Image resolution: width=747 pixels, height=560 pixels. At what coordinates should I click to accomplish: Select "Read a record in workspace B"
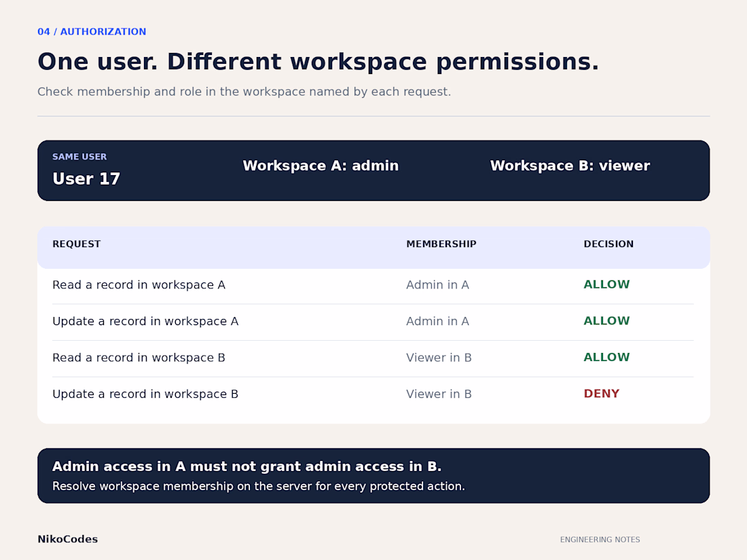(139, 358)
